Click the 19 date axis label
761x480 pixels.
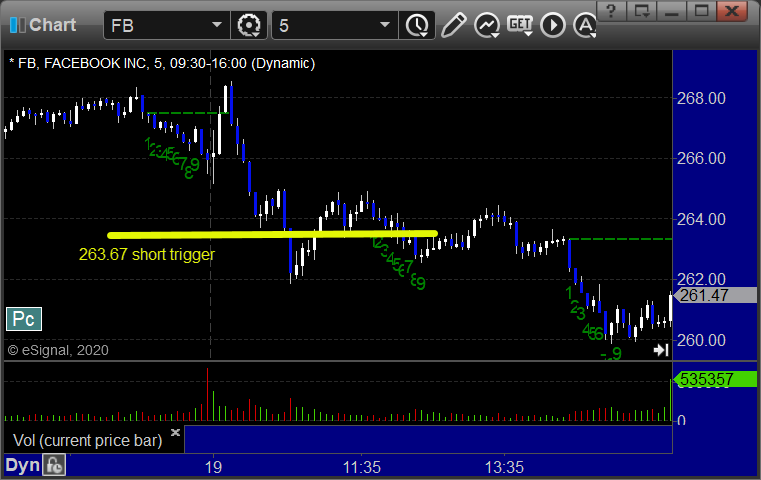click(213, 467)
